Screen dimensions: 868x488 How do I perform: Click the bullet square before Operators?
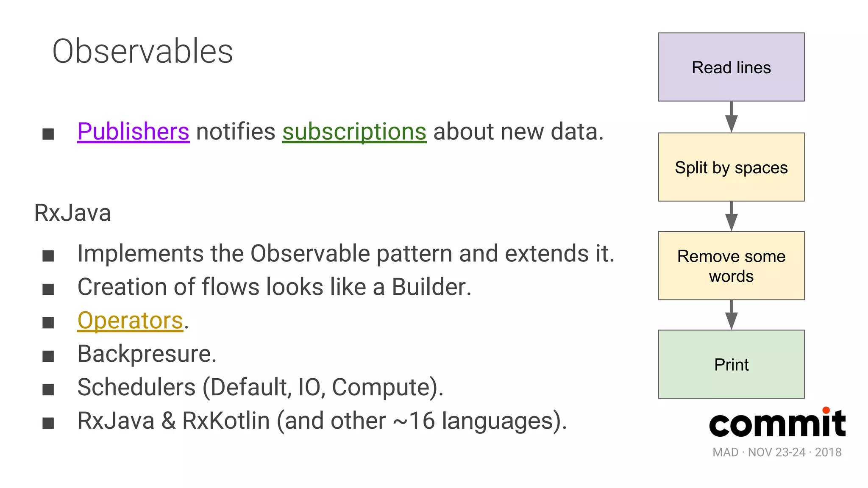click(48, 323)
